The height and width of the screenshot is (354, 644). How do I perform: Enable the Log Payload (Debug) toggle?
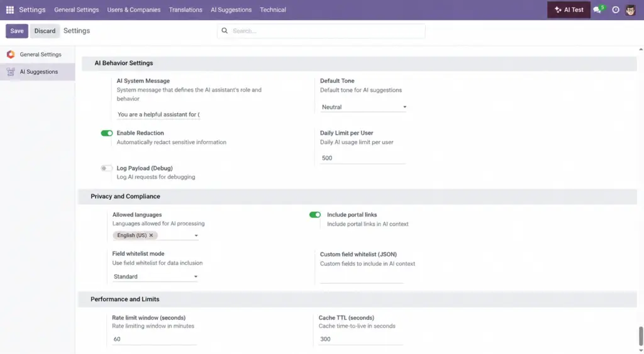[107, 168]
